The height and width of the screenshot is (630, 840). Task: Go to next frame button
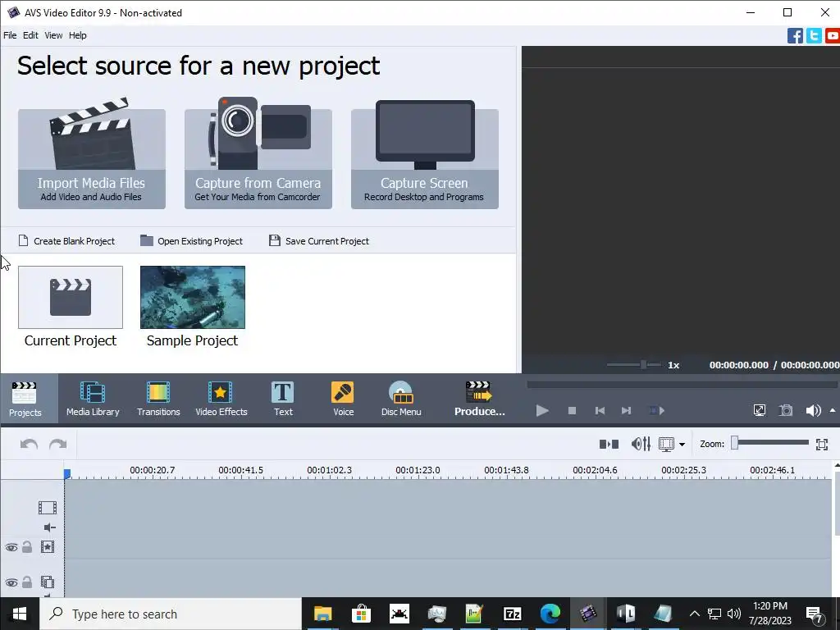(626, 411)
